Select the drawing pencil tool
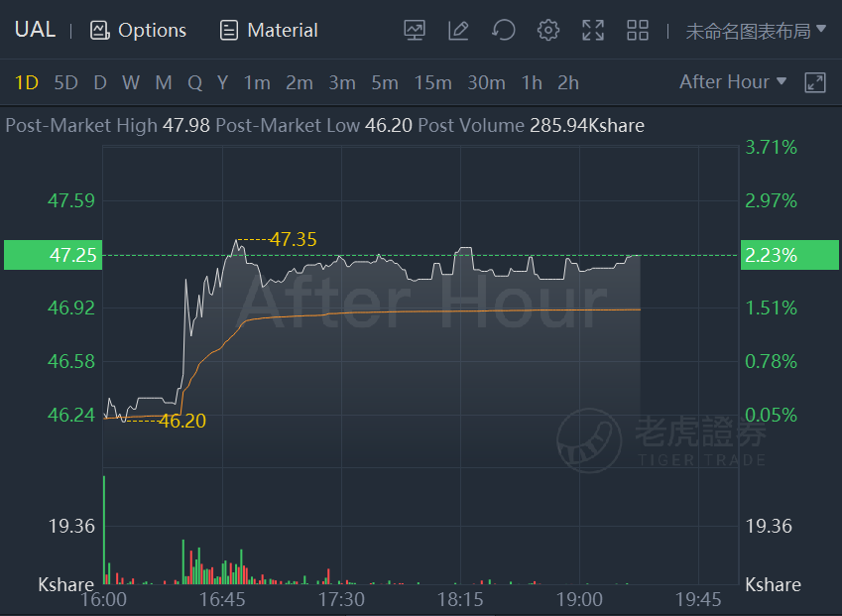The width and height of the screenshot is (842, 616). pos(458,31)
